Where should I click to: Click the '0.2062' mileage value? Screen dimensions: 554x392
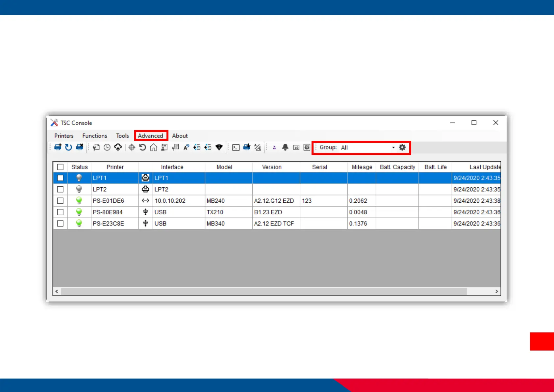click(358, 201)
